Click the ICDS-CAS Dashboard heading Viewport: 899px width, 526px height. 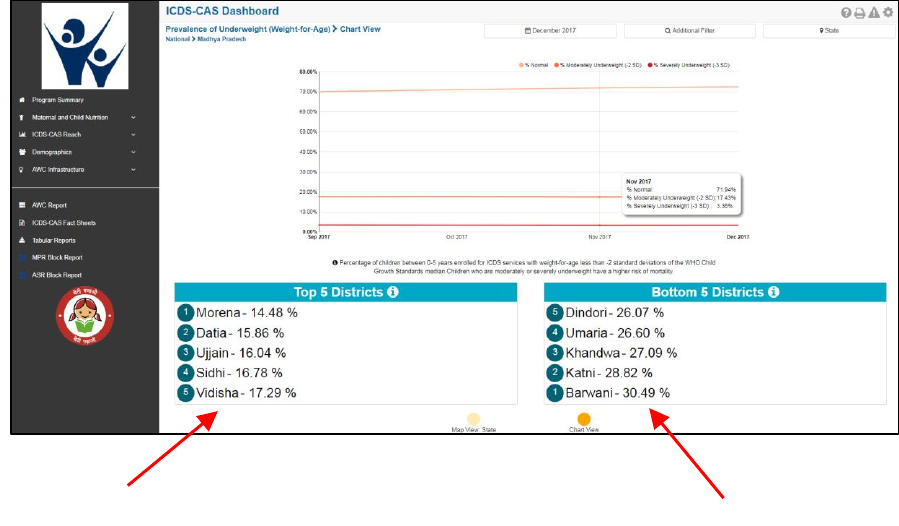pos(222,11)
